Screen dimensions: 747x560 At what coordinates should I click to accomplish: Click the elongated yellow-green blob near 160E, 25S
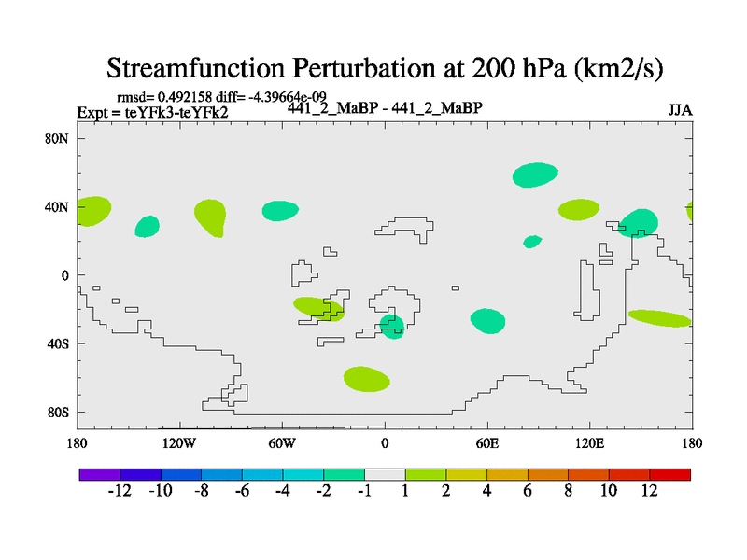point(659,318)
